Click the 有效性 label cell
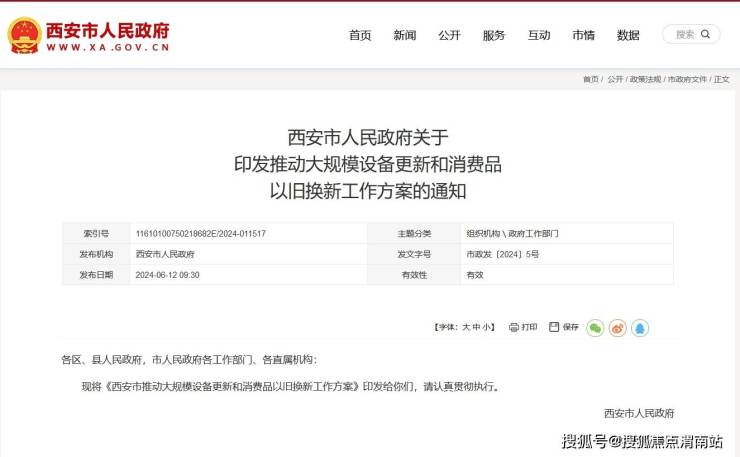This screenshot has height=457, width=740. 414,275
